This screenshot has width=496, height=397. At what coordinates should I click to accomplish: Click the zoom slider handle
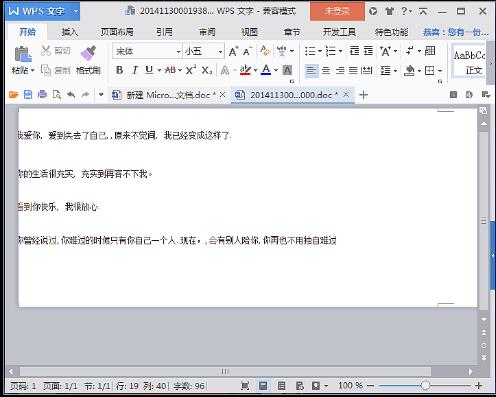tap(425, 386)
